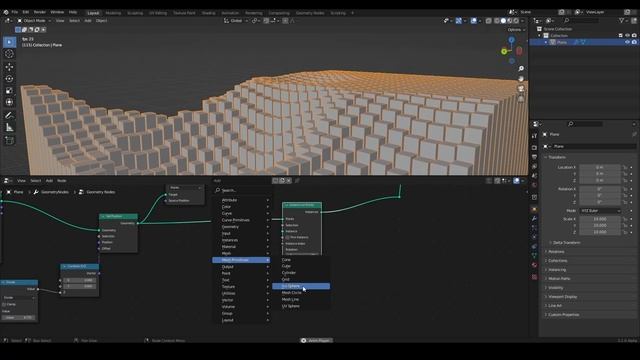The width and height of the screenshot is (640, 360).
Task: Choose Ico Sphere from Mesh Primitives submenu
Action: point(301,286)
